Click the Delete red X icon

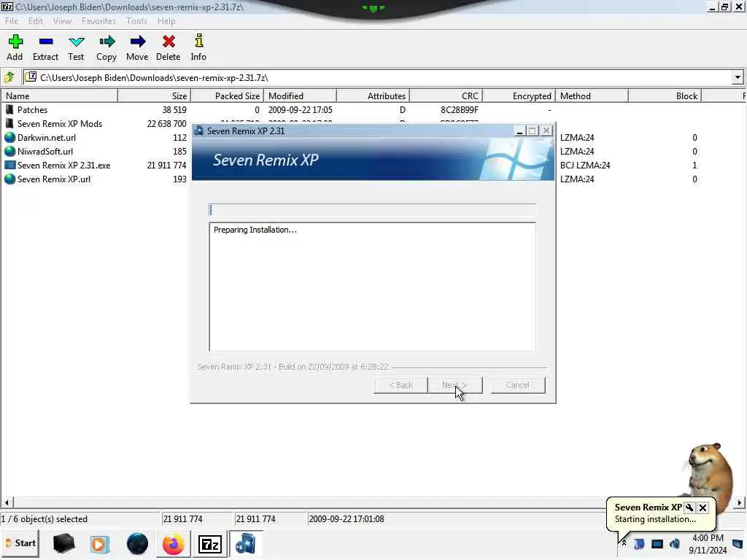(x=169, y=42)
